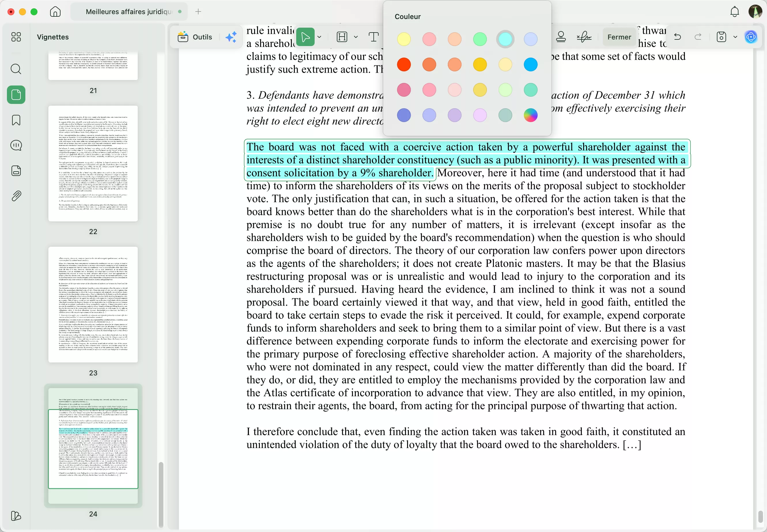Screen dimensions: 767x532
Task: Expand the highlight tool dropdown arrow
Action: coord(356,37)
